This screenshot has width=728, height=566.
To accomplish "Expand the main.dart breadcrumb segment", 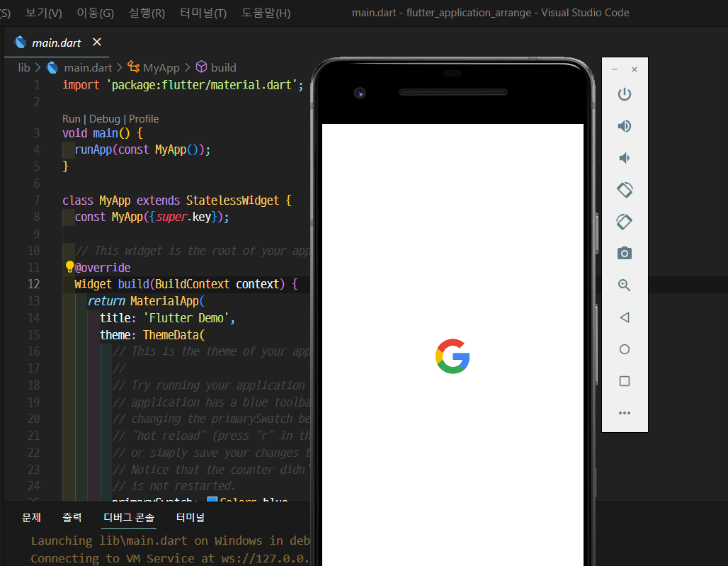I will 88,68.
